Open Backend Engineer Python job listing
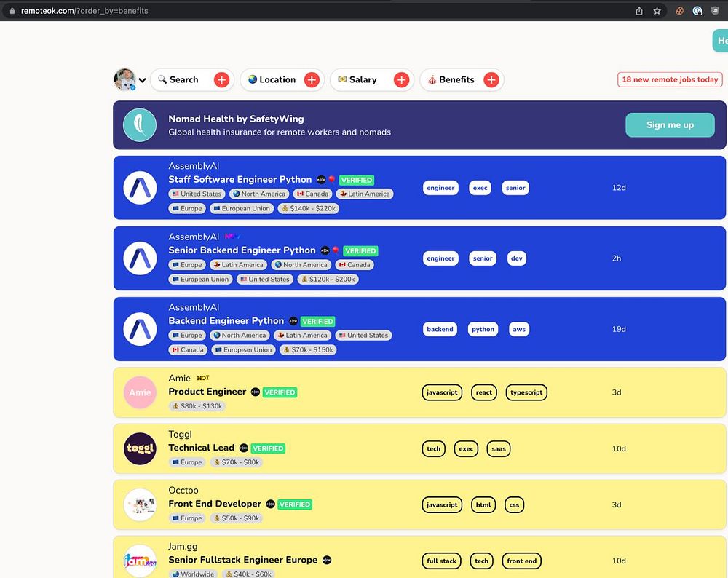Image resolution: width=728 pixels, height=578 pixels. [x=226, y=321]
